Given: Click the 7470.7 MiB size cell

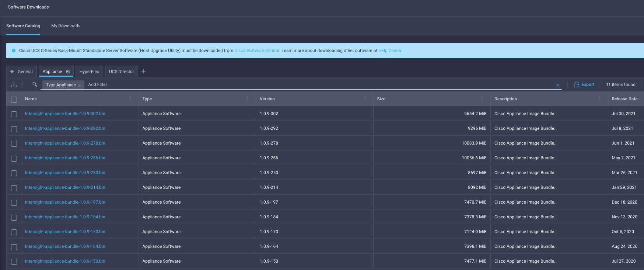Looking at the screenshot, I should (475, 202).
